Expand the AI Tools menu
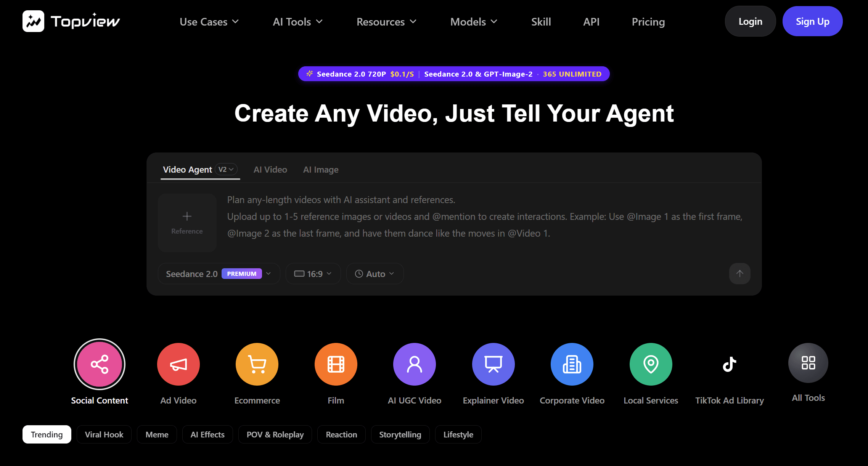Image resolution: width=868 pixels, height=466 pixels. coord(297,22)
